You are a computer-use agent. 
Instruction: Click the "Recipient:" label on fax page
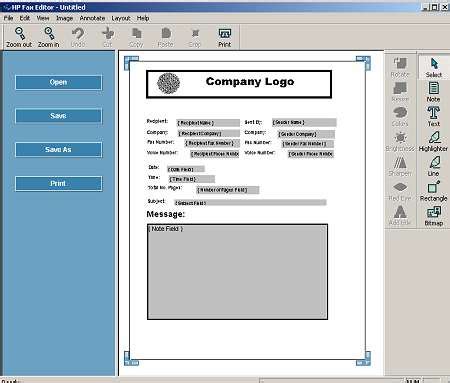click(x=157, y=121)
